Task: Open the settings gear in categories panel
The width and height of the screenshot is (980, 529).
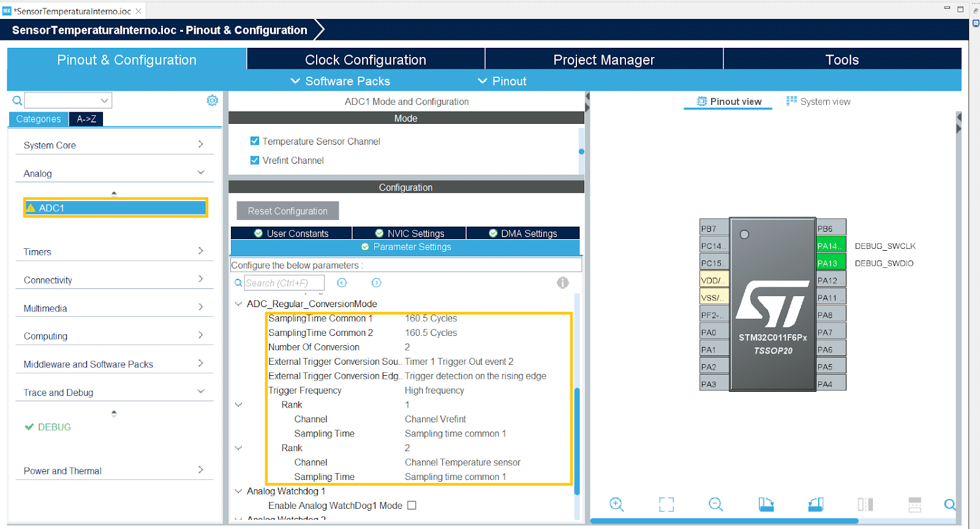Action: pos(212,101)
